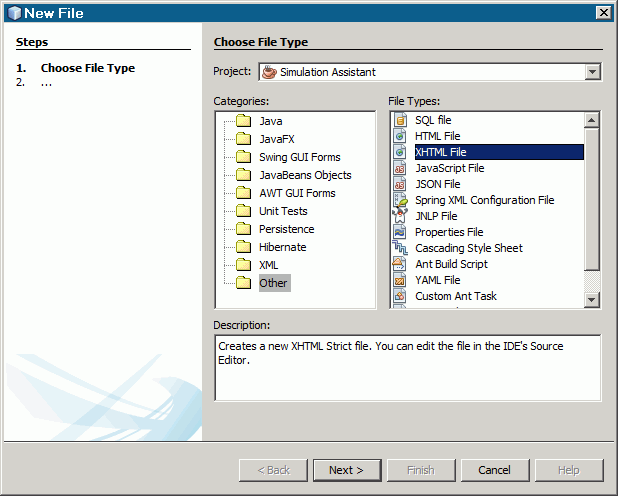Click the Unit Tests folder icon
The image size is (618, 496).
244,211
